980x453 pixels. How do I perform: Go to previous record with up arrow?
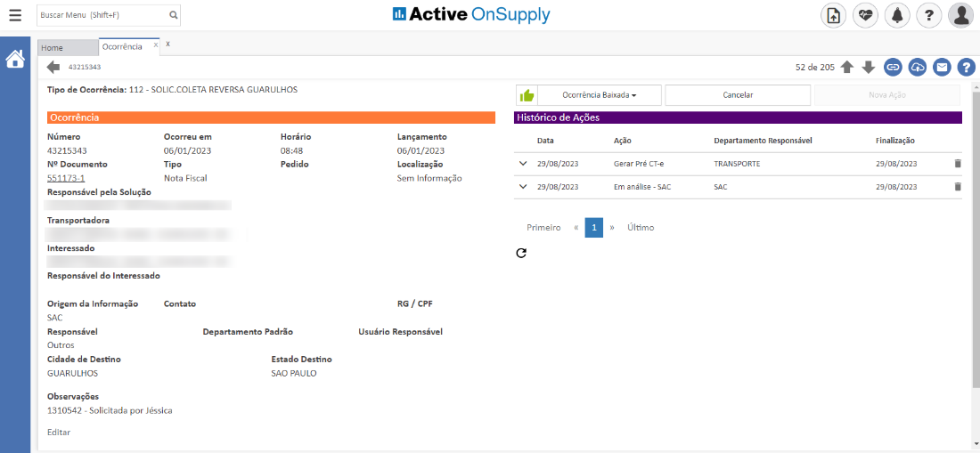[x=847, y=67]
